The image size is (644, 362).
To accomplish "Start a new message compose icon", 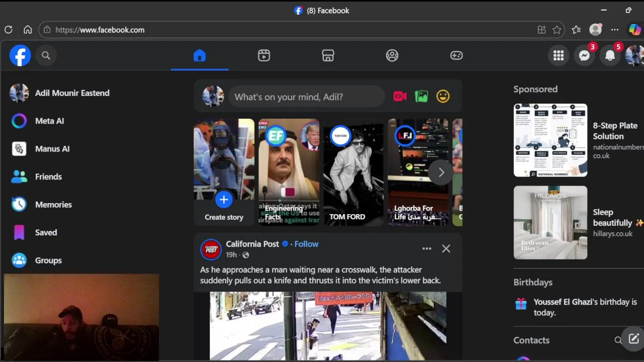I will (633, 338).
